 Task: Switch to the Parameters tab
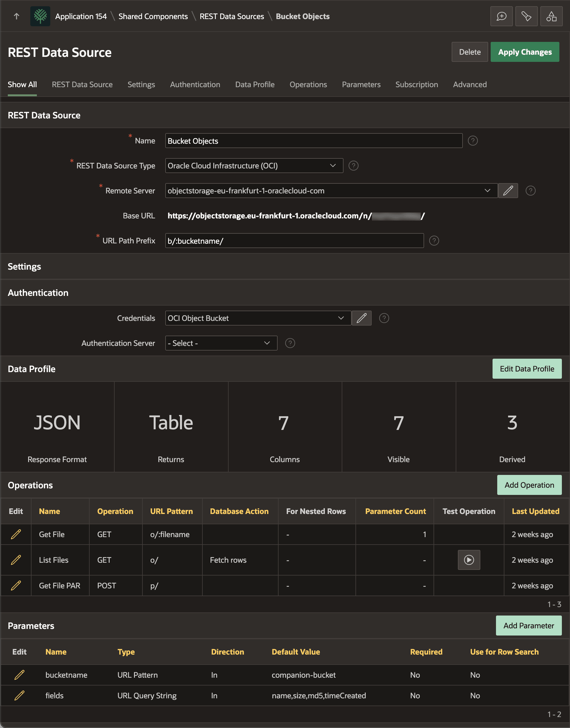(361, 84)
